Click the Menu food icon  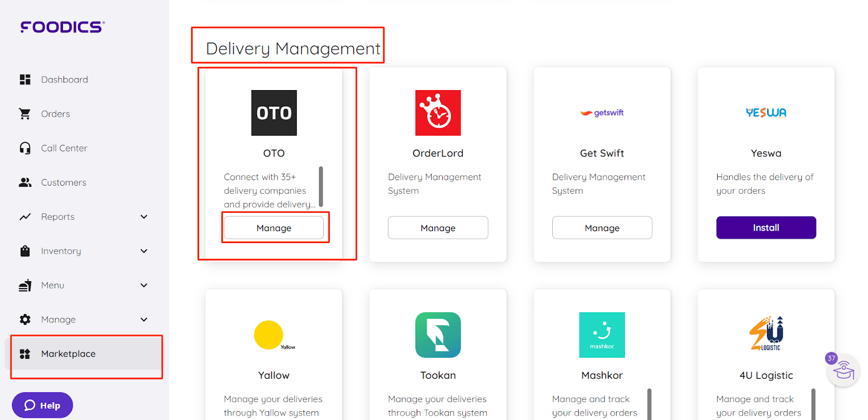25,285
